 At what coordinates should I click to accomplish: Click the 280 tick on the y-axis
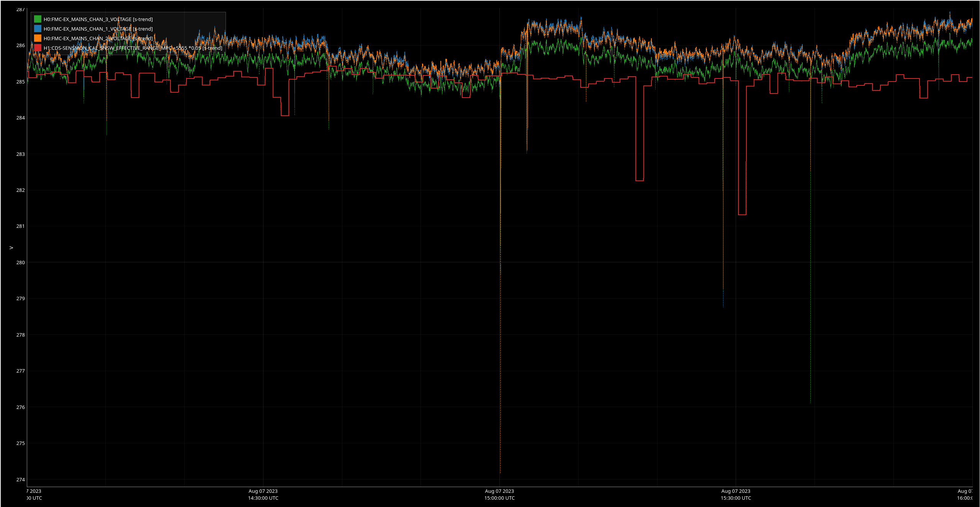[x=20, y=262]
